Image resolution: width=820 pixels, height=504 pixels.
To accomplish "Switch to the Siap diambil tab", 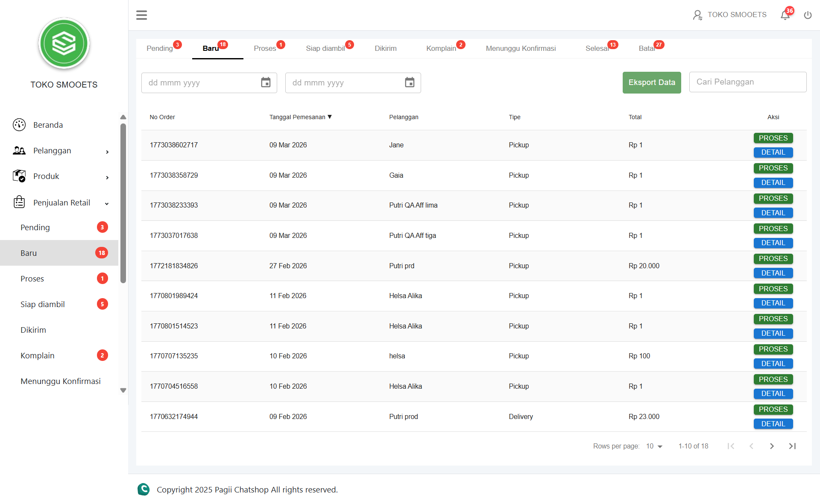I will (x=325, y=49).
